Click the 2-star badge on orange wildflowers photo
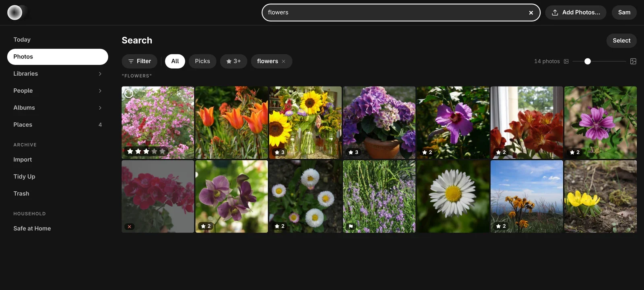Image resolution: width=644 pixels, height=290 pixels. coord(501,226)
